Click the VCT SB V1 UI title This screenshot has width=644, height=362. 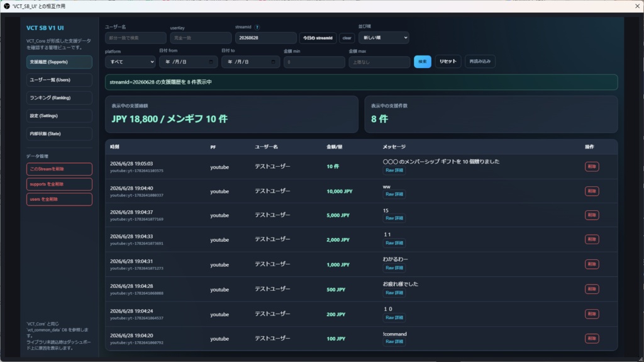pyautogui.click(x=45, y=28)
